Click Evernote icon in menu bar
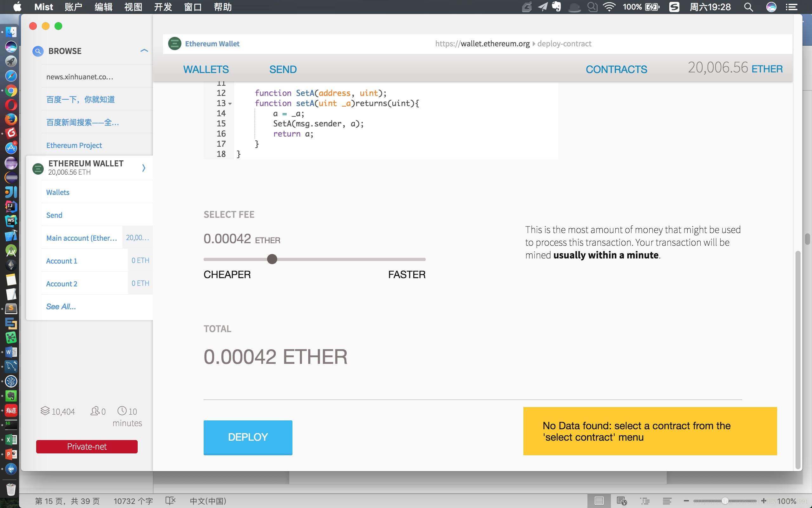 (x=557, y=7)
